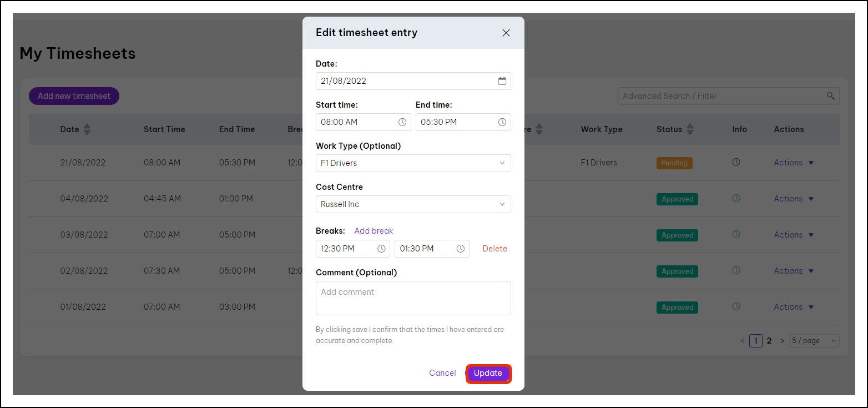868x408 pixels.
Task: Click into the Add comment text area
Action: pos(413,298)
